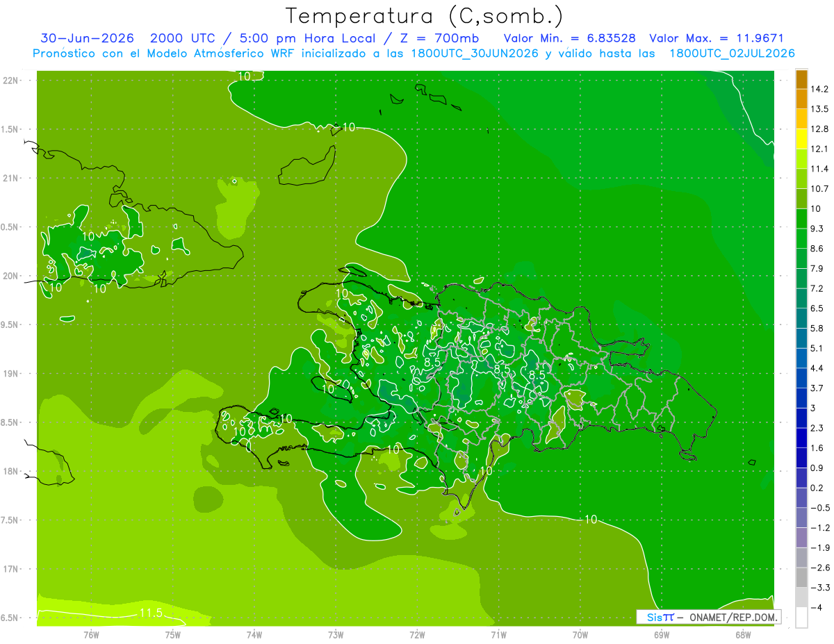Click the "7.9" colorbar value
Screen dimensions: 834x644
point(818,268)
